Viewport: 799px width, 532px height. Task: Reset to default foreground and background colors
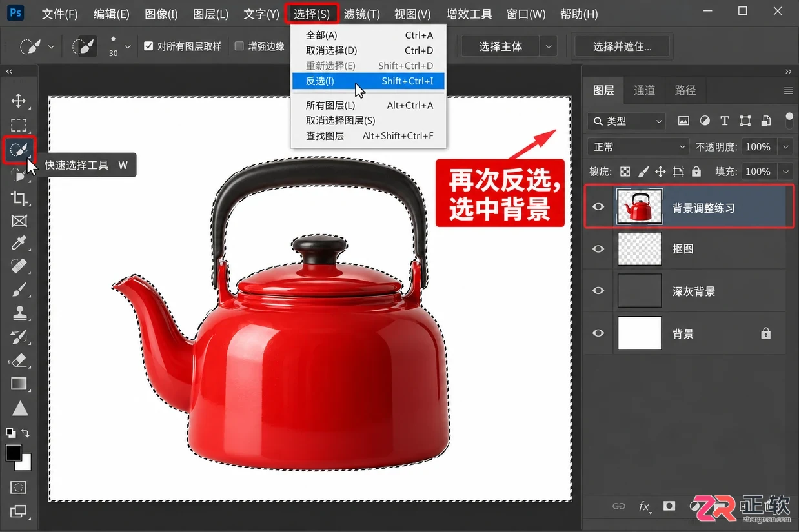10,433
